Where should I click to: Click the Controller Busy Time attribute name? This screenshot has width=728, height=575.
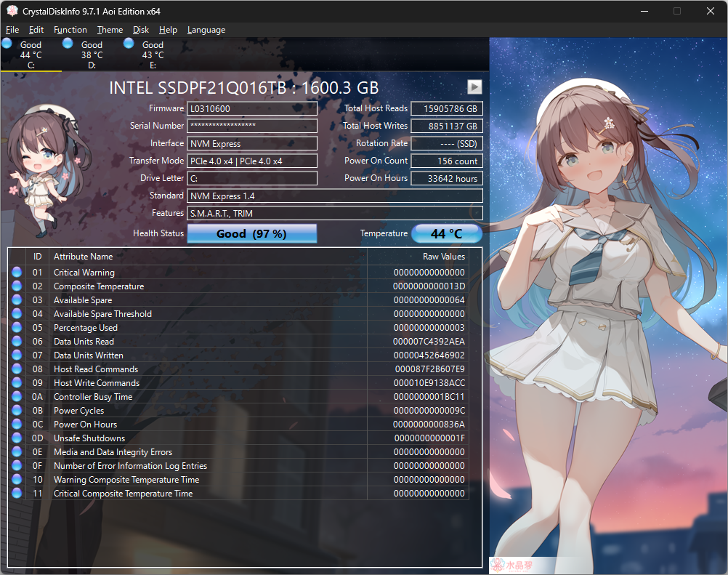93,397
